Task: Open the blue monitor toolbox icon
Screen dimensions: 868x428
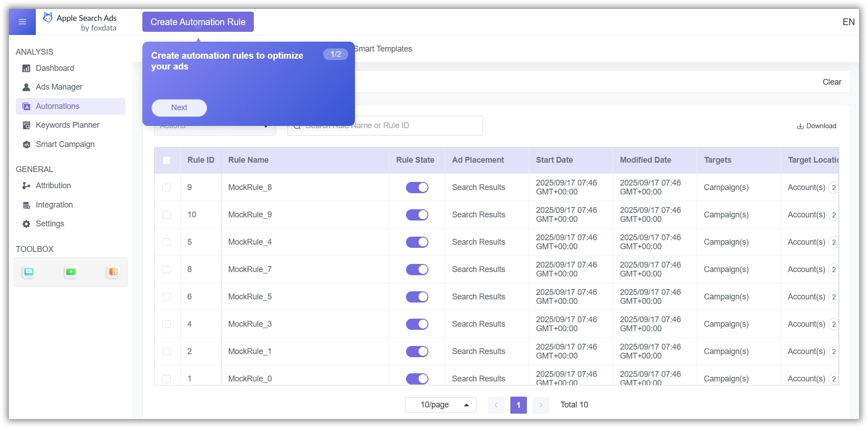Action: pyautogui.click(x=29, y=272)
